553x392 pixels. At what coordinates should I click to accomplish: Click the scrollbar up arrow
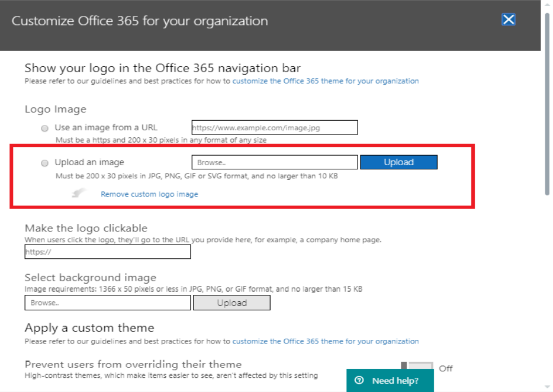(x=547, y=5)
